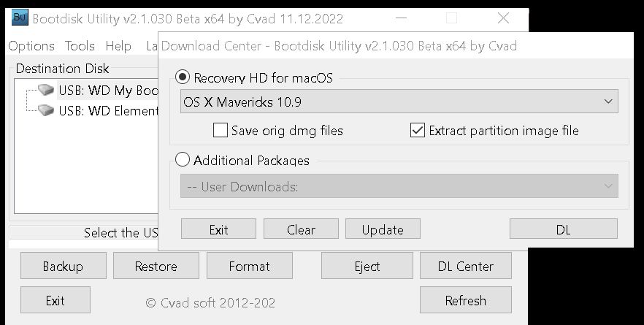This screenshot has width=644, height=325.
Task: Close the Bootdisk Utility main window
Action: tap(503, 18)
